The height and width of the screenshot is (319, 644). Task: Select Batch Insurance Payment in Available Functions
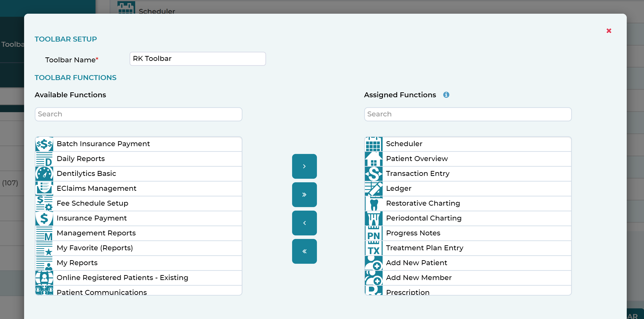pos(138,144)
